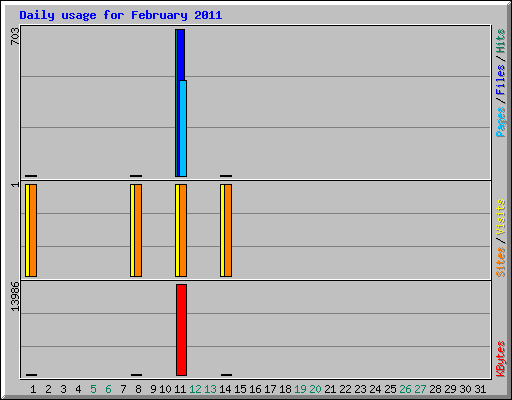Viewport: 512px width, 400px height.
Task: Click day 21 on the date axis
Action: tap(330, 389)
